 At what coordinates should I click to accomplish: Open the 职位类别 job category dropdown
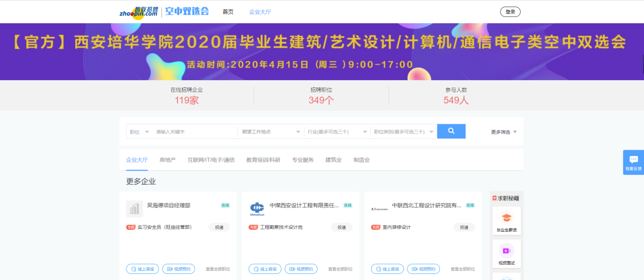[403, 132]
